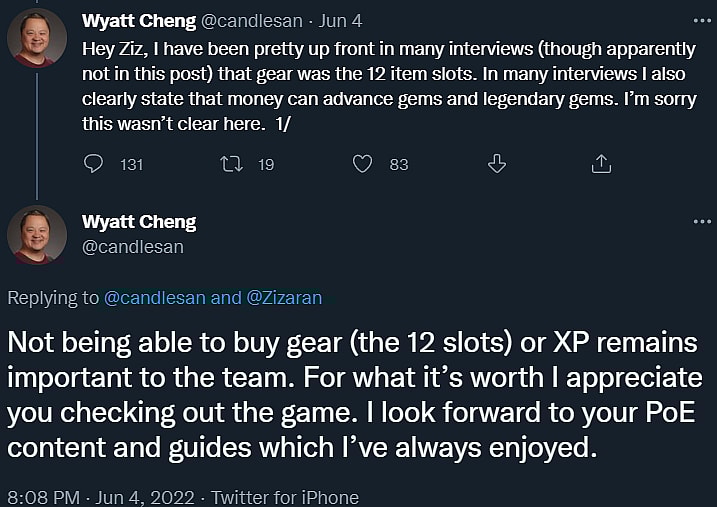Open Wyatt Cheng name on second tweet

tap(139, 222)
